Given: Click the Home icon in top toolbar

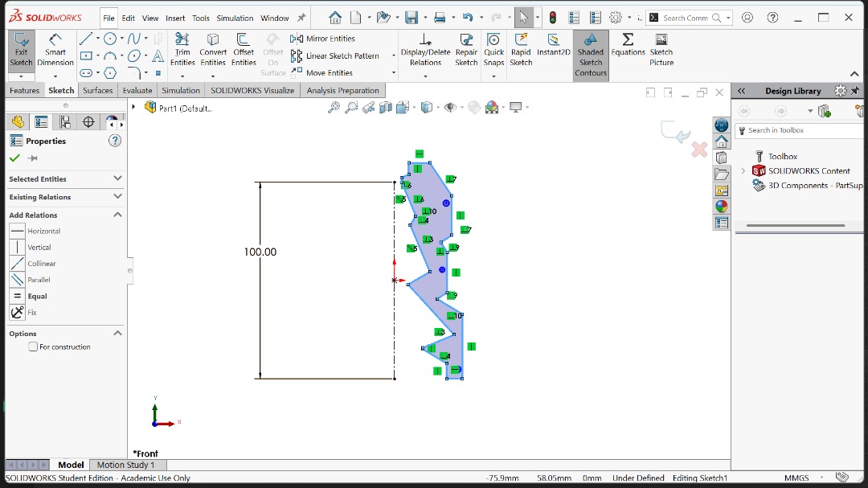Looking at the screenshot, I should tap(335, 18).
